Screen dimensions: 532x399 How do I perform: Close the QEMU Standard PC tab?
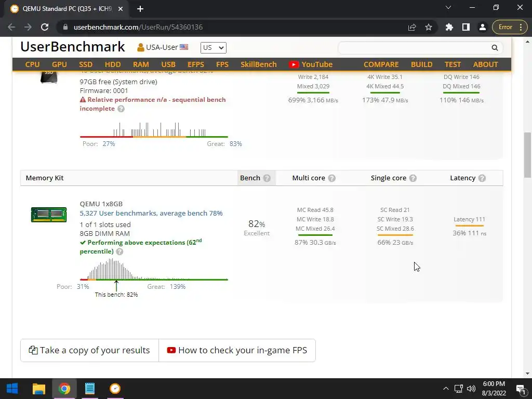coord(121,9)
